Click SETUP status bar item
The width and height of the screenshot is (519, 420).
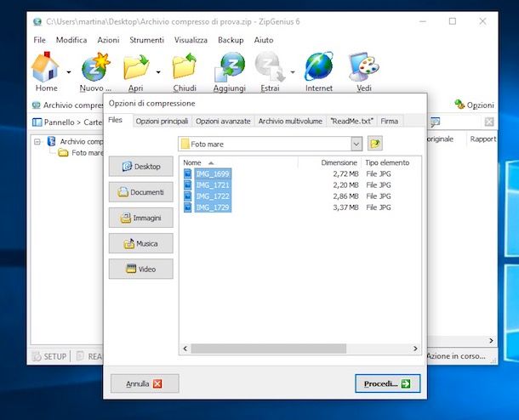coord(49,356)
